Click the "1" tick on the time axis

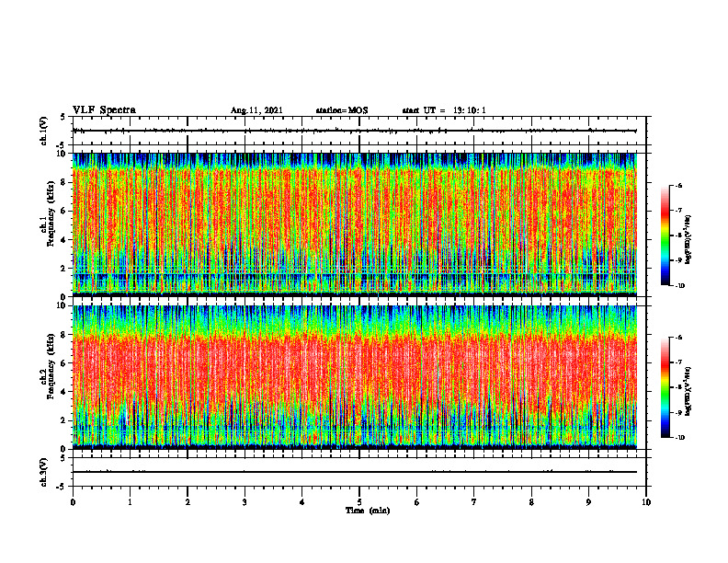coord(130,502)
